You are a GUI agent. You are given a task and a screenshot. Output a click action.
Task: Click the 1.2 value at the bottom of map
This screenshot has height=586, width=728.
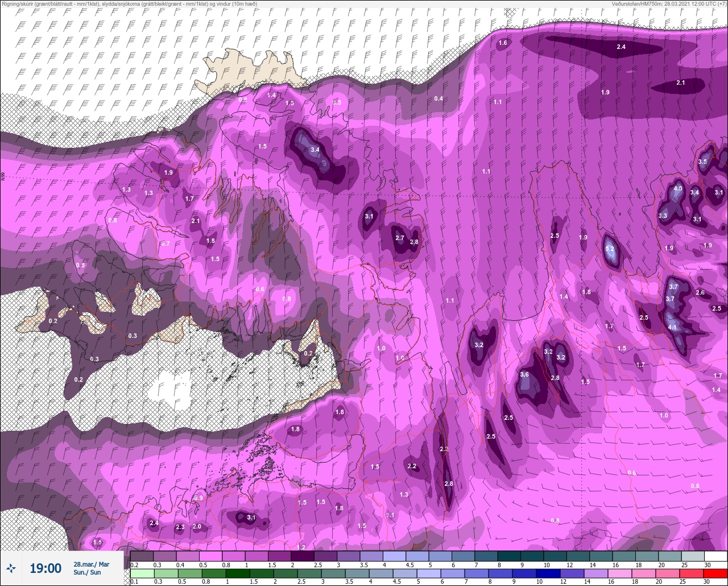click(301, 547)
